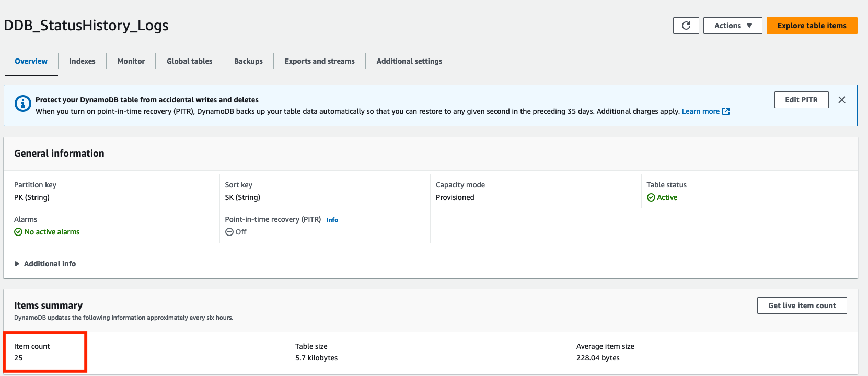
Task: Go to the Global tables tab
Action: (x=189, y=61)
